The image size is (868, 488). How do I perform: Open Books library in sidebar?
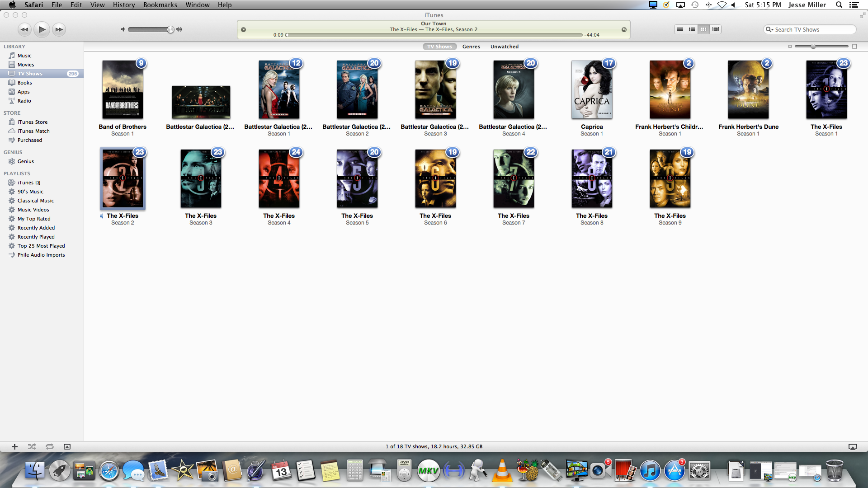(42, 83)
